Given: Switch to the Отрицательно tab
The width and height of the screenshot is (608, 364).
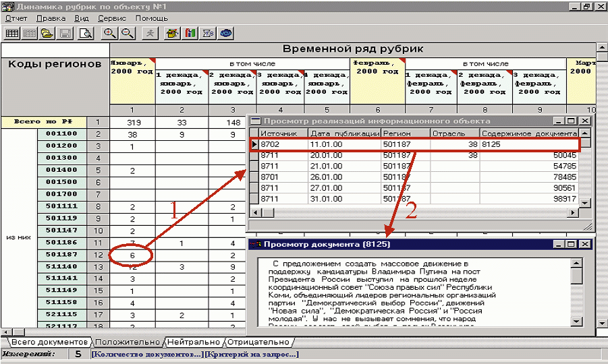Looking at the screenshot, I should (x=258, y=342).
